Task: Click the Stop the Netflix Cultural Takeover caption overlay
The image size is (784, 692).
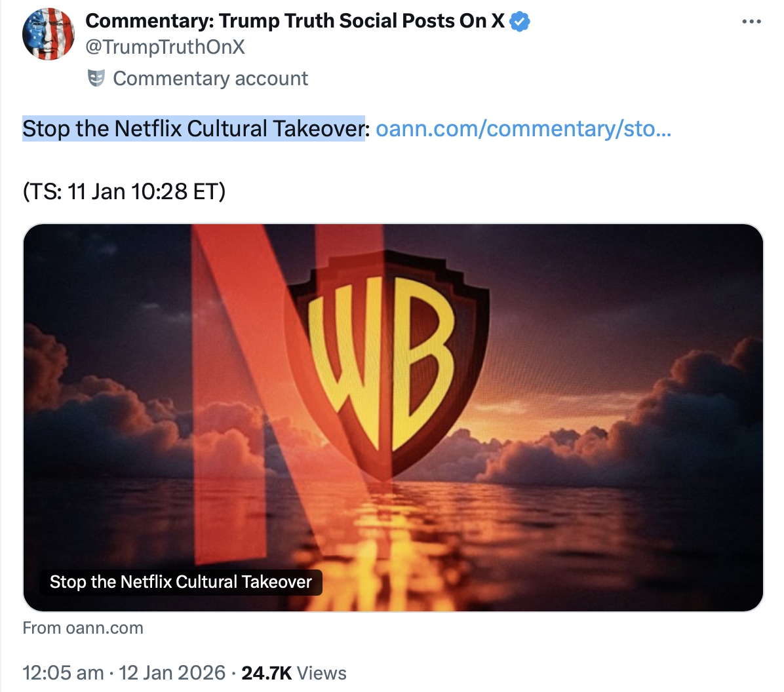Action: 180,581
